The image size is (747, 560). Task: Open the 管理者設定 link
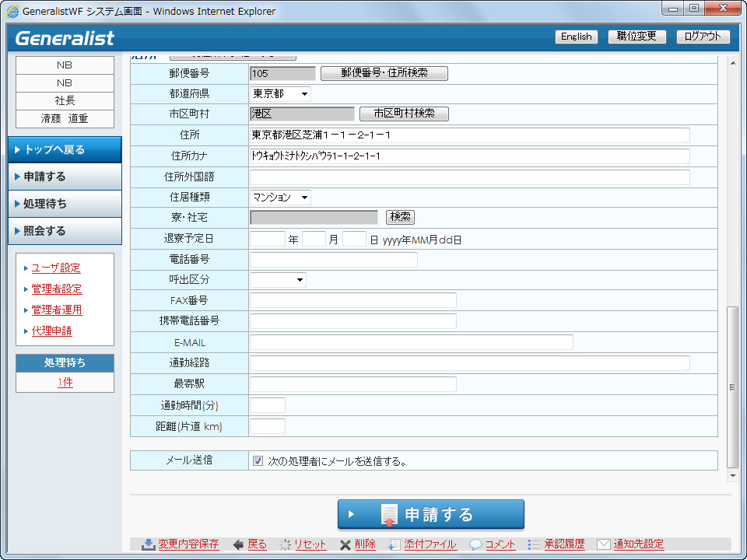click(x=57, y=289)
